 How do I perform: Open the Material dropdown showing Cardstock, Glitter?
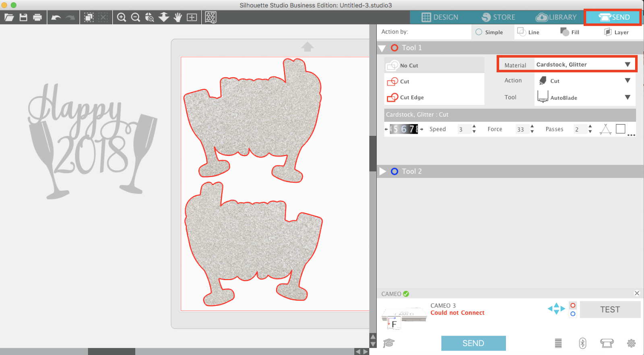pyautogui.click(x=584, y=64)
